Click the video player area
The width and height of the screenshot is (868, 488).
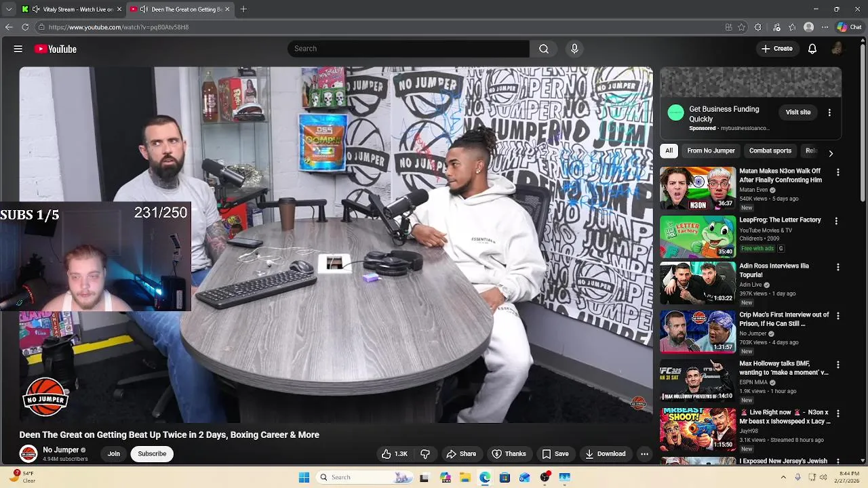click(336, 245)
